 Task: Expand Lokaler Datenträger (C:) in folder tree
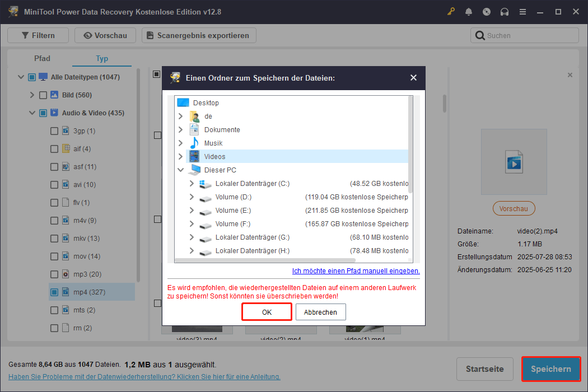pos(192,184)
